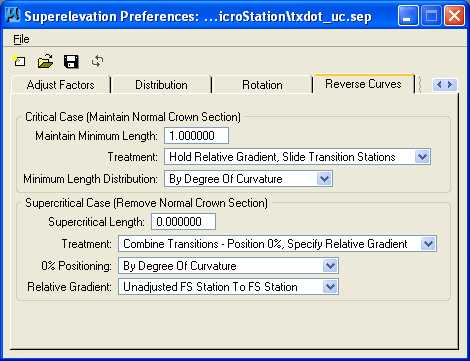The image size is (470, 361).
Task: Click the refresh arrows toolbar icon
Action: tap(97, 61)
